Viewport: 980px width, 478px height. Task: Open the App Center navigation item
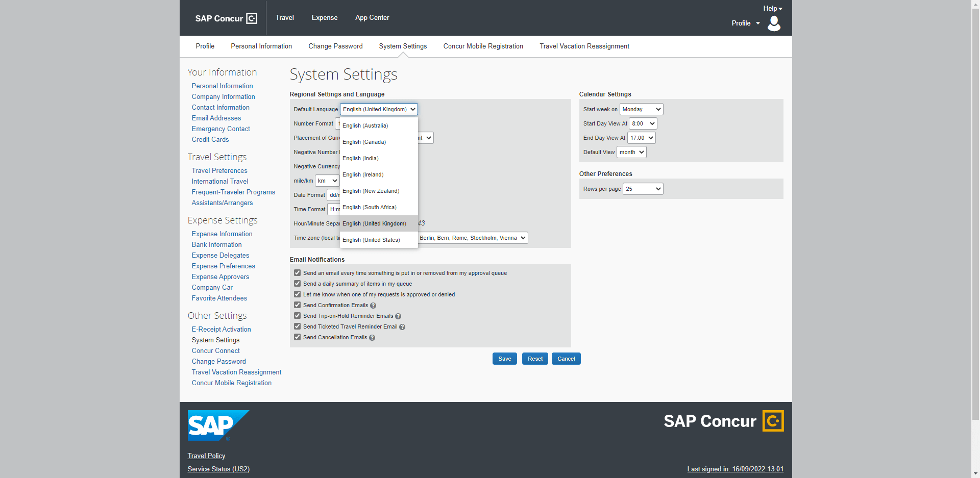click(x=372, y=18)
